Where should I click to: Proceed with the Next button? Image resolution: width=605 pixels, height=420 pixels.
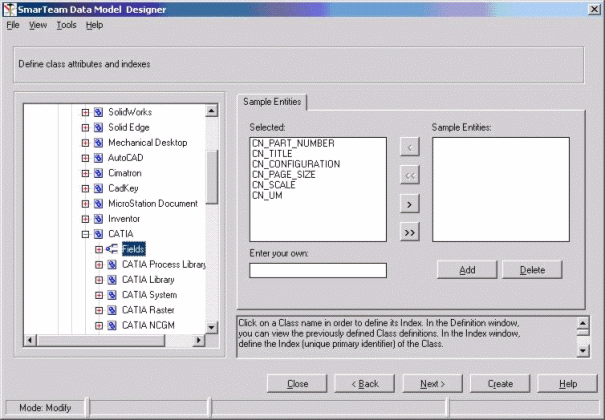(x=432, y=384)
